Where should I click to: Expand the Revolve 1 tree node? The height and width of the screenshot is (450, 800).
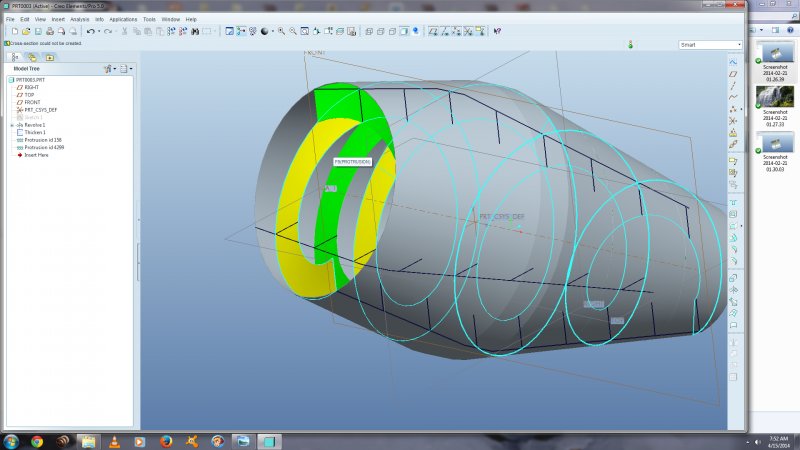coord(11,125)
